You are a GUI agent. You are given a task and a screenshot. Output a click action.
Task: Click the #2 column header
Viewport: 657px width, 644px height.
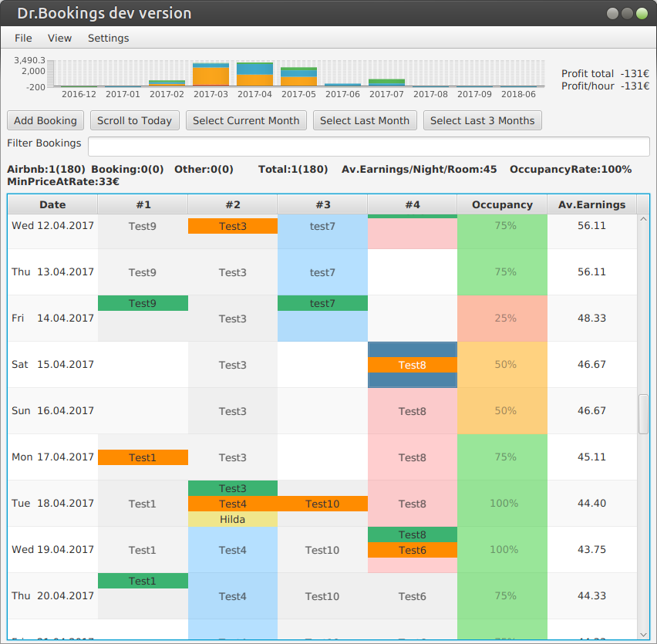coord(233,204)
